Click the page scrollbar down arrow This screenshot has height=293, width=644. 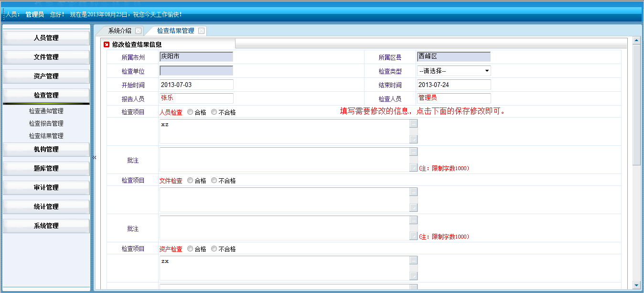click(636, 285)
